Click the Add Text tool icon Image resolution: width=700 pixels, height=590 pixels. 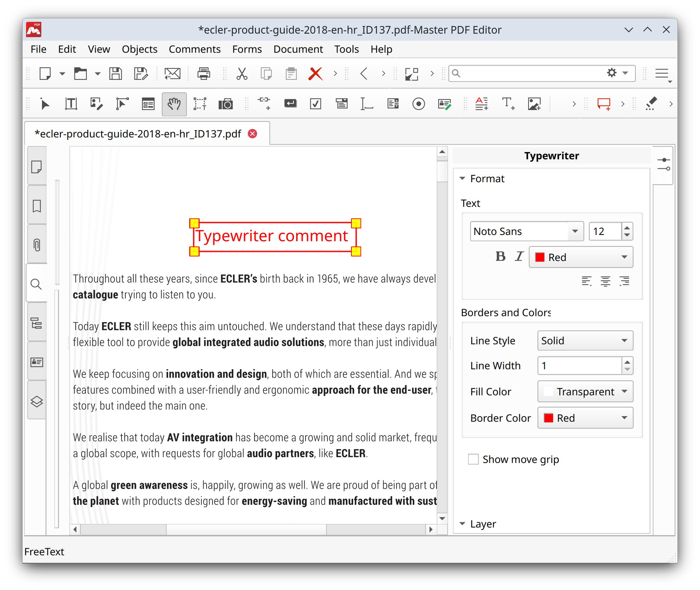[x=508, y=104]
